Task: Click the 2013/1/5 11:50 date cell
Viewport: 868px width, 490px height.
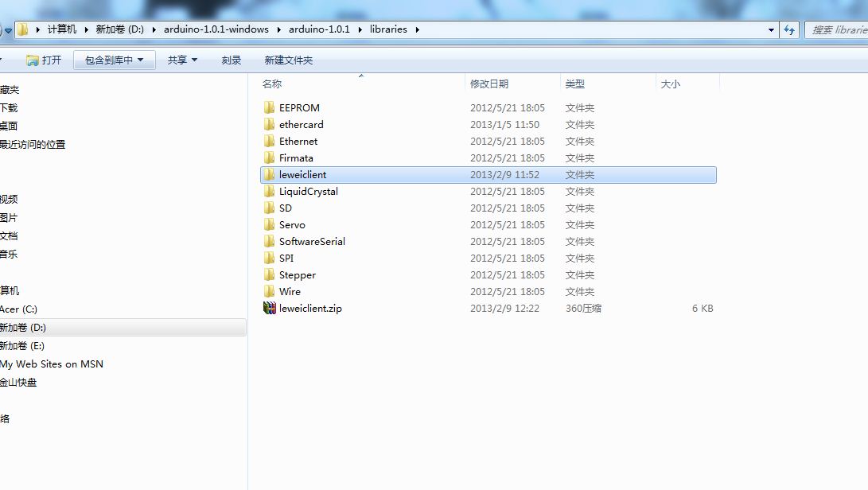Action: [505, 124]
